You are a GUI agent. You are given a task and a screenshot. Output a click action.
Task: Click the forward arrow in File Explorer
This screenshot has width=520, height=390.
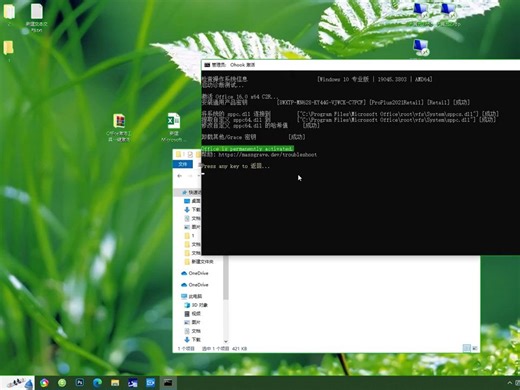pyautogui.click(x=190, y=176)
